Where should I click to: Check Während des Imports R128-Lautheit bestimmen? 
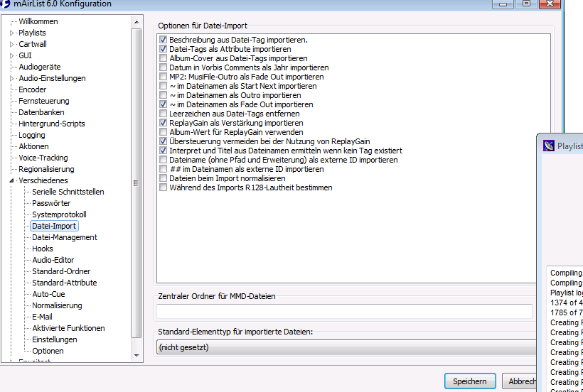(164, 187)
